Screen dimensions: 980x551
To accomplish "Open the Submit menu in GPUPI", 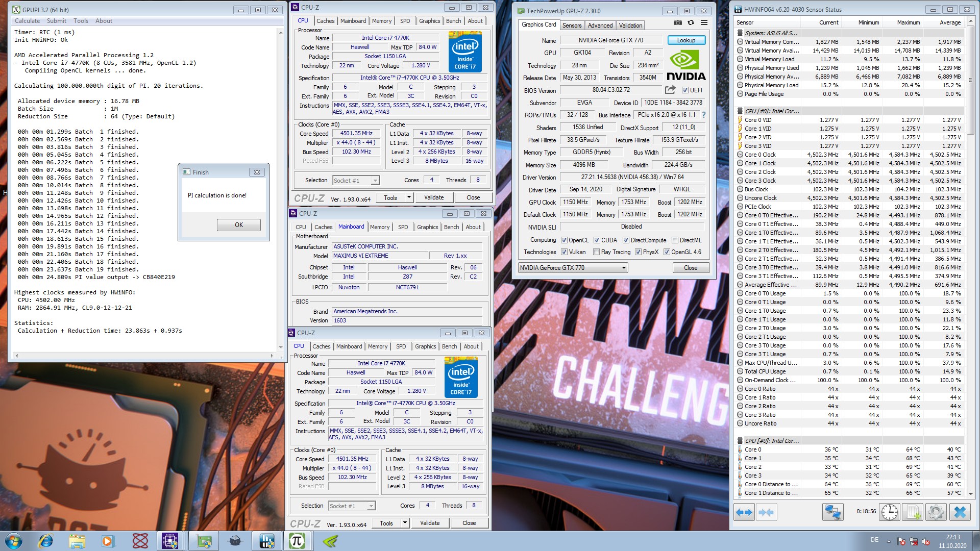I will tap(57, 21).
